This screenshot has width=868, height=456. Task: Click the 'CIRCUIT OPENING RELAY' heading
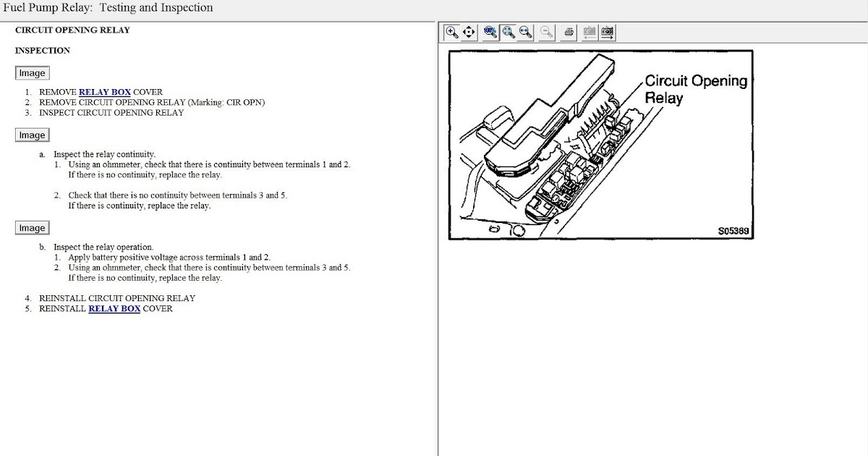pos(72,30)
